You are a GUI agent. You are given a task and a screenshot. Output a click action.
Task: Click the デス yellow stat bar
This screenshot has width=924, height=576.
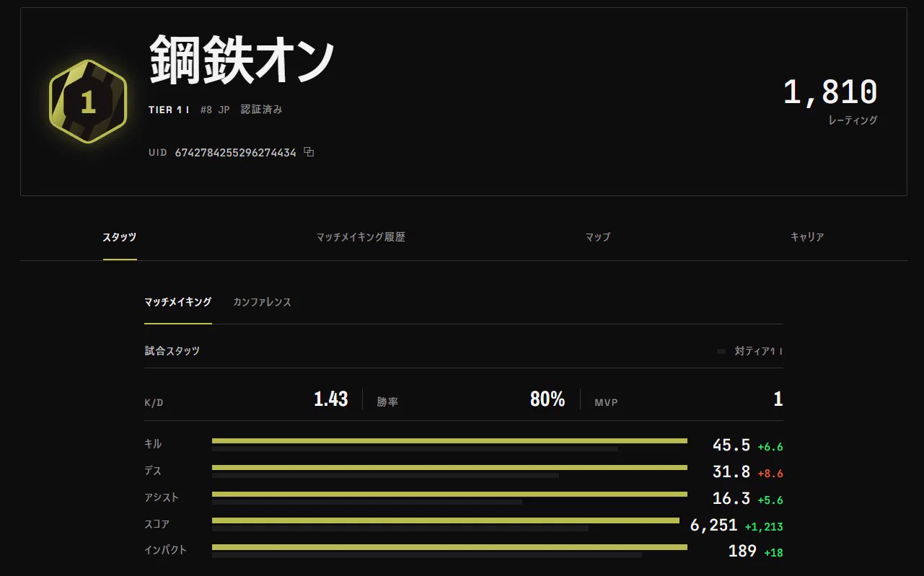449,467
